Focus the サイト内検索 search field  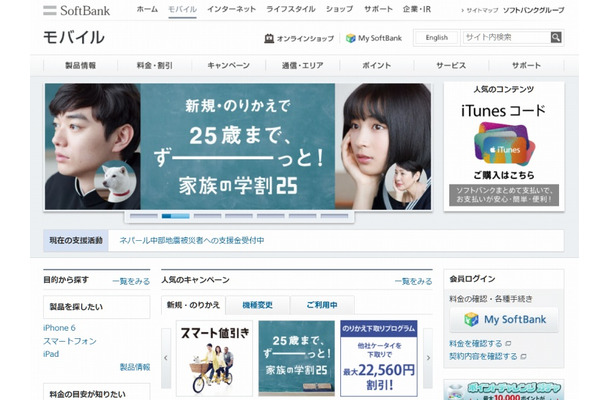(507, 37)
